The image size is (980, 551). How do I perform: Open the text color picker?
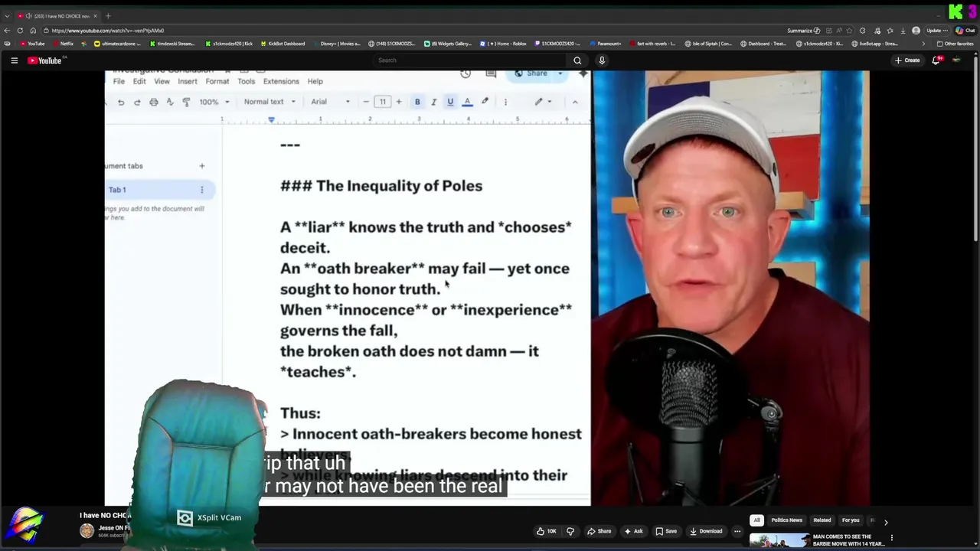467,102
